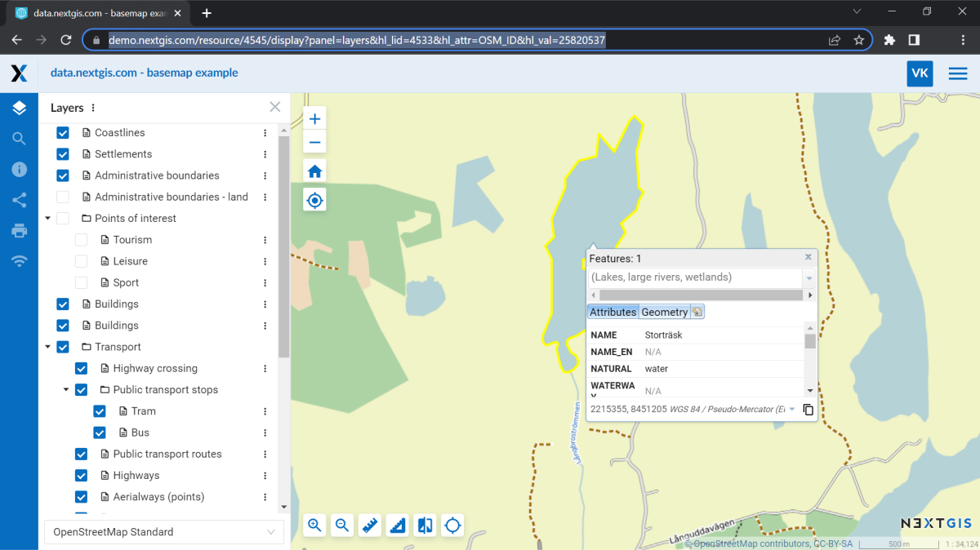Click the VK button in the header
This screenshot has width=980, height=550.
[920, 73]
